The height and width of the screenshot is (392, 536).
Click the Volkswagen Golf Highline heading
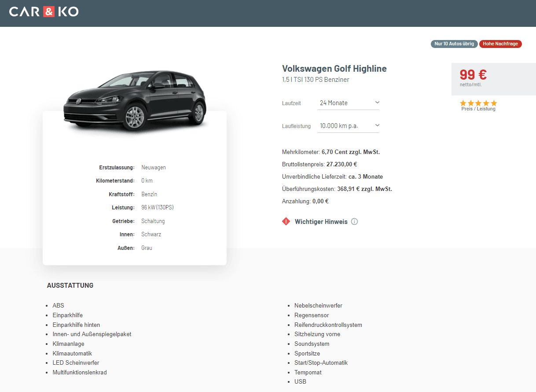click(x=334, y=69)
